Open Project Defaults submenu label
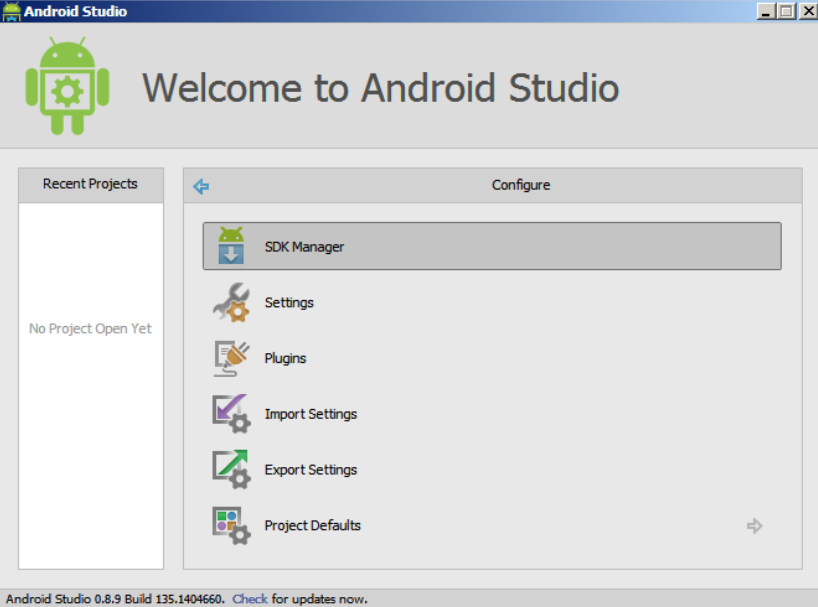 tap(312, 526)
